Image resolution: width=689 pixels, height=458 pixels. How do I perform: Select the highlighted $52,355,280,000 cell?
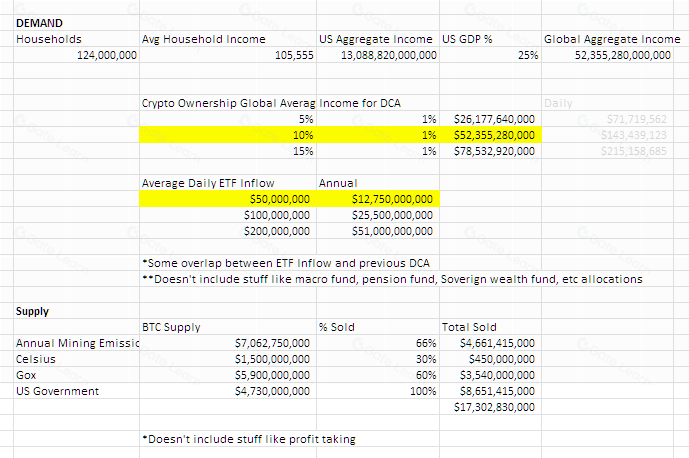[490, 135]
